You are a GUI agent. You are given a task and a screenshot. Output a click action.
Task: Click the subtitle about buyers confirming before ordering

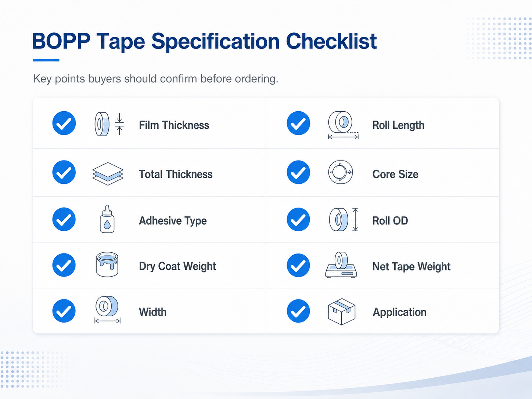click(156, 79)
